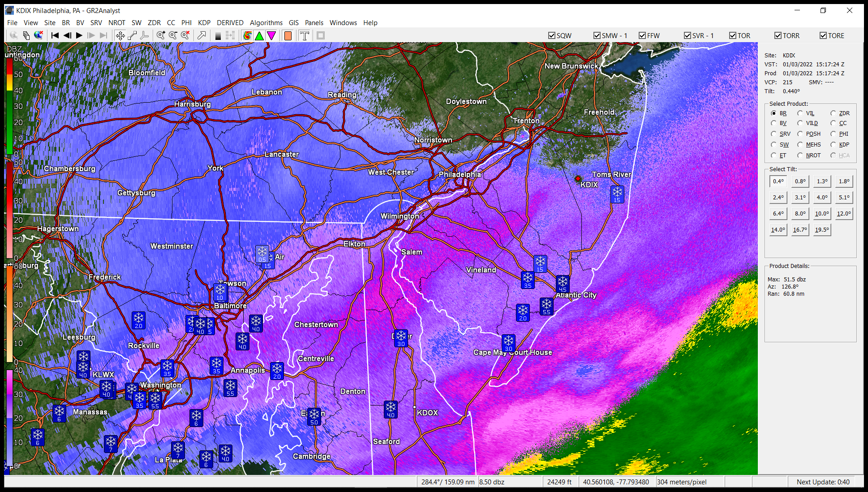Open the File menu

pyautogui.click(x=13, y=23)
